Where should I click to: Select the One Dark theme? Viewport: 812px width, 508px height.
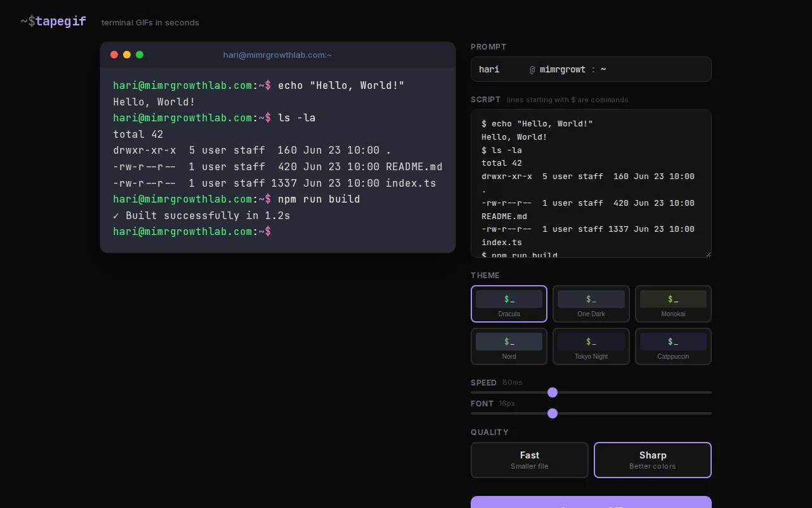pos(591,304)
